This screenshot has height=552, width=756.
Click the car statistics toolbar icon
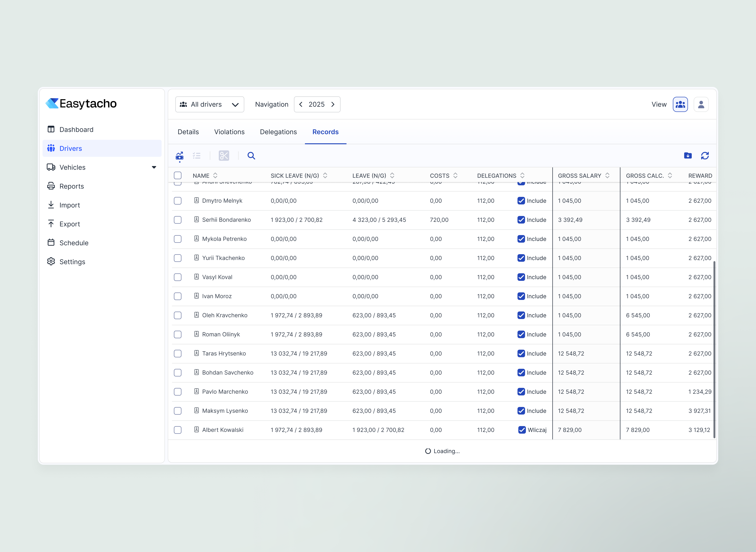point(180,156)
